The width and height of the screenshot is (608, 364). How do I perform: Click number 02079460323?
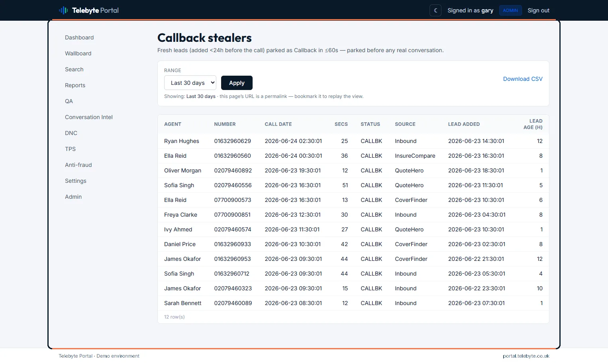(233, 288)
